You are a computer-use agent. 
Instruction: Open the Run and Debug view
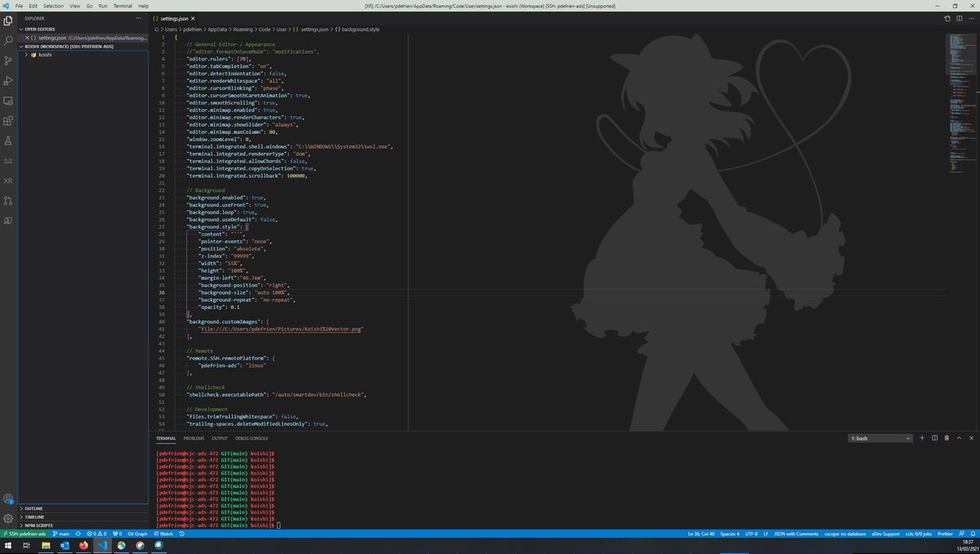(x=8, y=81)
